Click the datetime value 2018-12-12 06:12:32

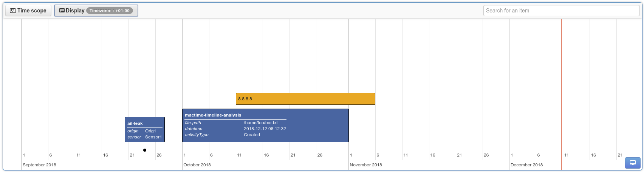[x=265, y=129]
